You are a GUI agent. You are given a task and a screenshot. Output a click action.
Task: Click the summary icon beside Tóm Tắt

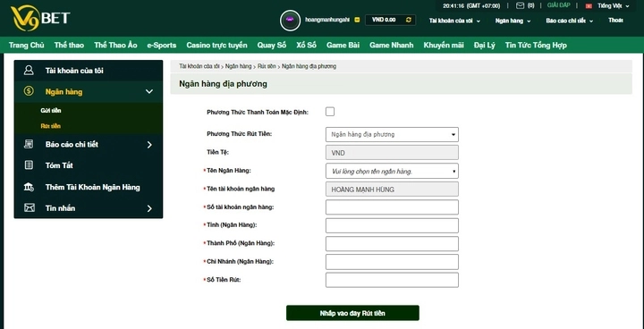click(29, 165)
